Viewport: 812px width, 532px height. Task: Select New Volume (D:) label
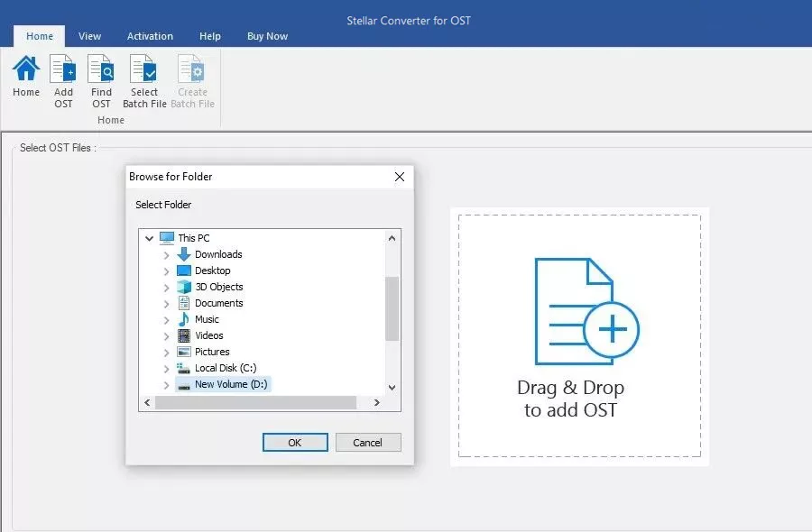pyautogui.click(x=231, y=384)
